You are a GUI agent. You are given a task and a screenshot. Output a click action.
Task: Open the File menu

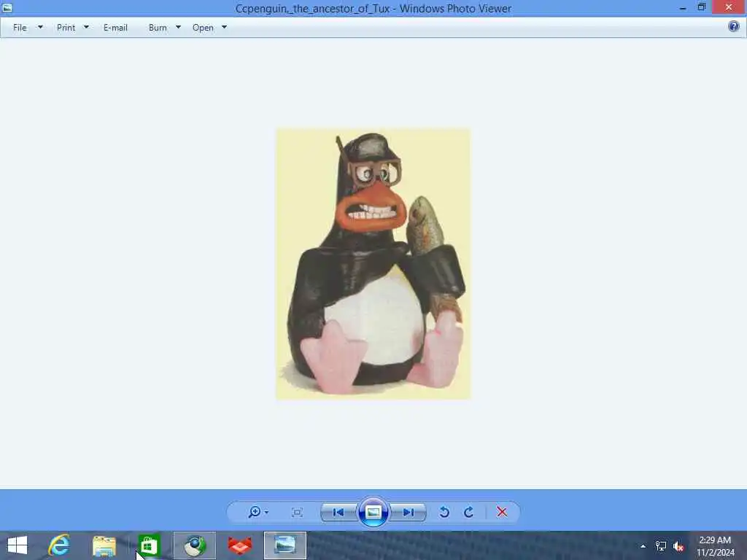click(x=20, y=28)
